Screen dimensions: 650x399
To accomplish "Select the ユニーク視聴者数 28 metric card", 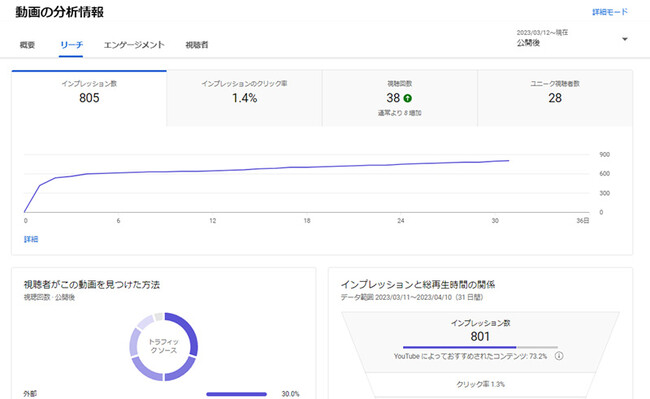I will click(555, 98).
